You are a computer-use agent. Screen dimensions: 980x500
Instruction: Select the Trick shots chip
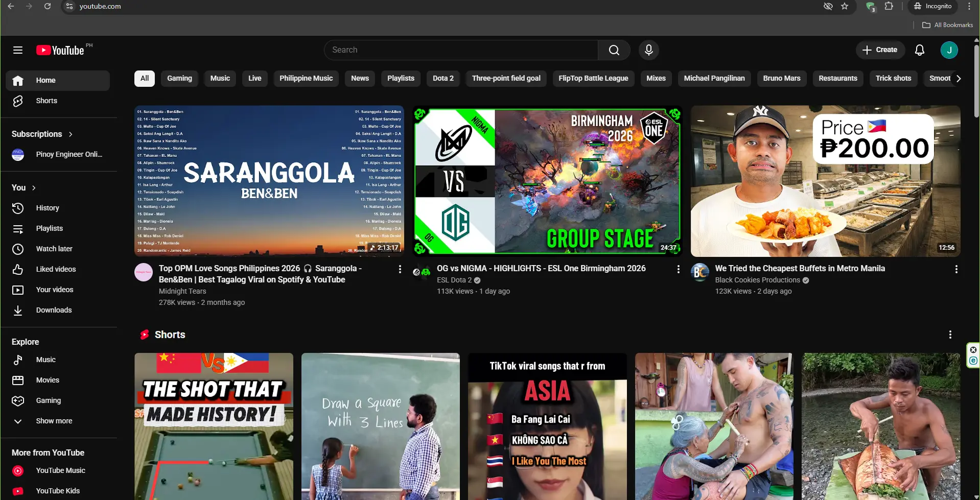[x=893, y=78]
